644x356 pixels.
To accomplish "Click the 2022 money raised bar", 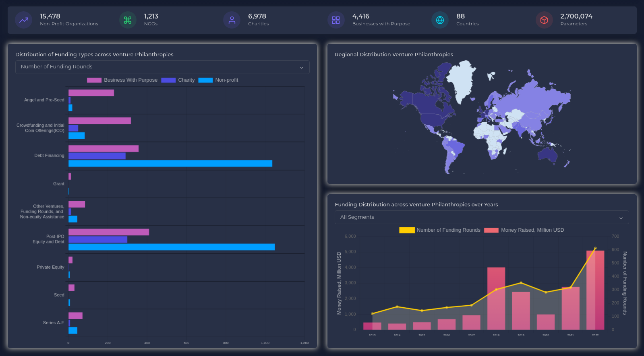I will click(x=595, y=290).
